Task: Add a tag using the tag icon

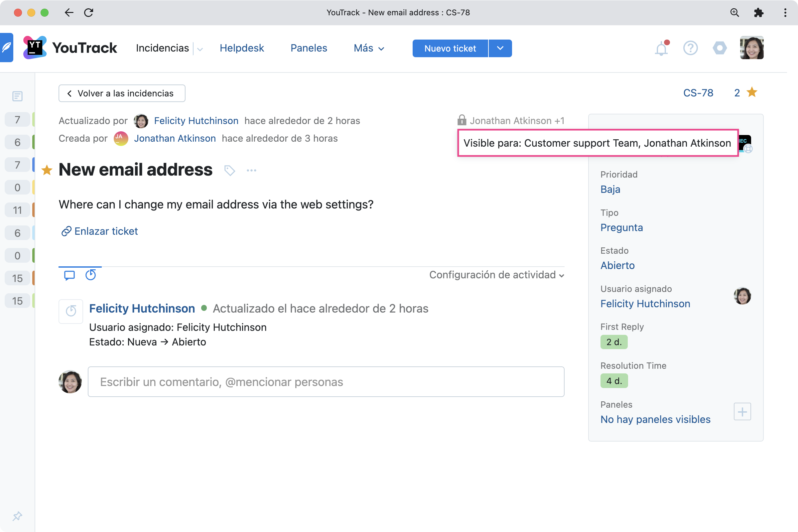Action: click(230, 170)
